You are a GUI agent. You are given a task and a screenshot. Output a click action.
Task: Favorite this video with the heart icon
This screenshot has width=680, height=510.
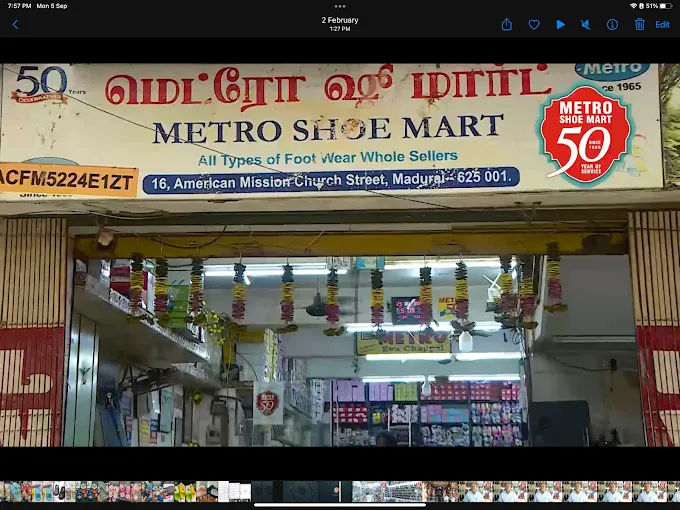coord(534,25)
